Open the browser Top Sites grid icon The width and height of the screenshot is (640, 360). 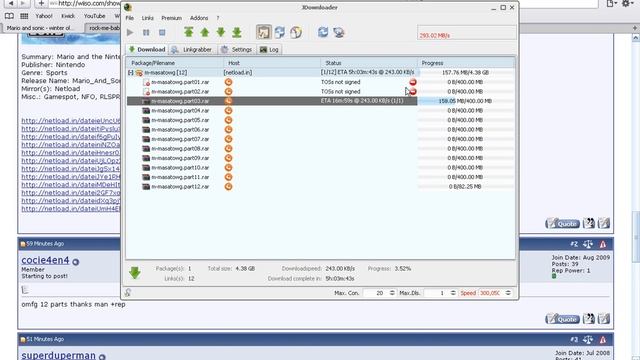(x=24, y=16)
